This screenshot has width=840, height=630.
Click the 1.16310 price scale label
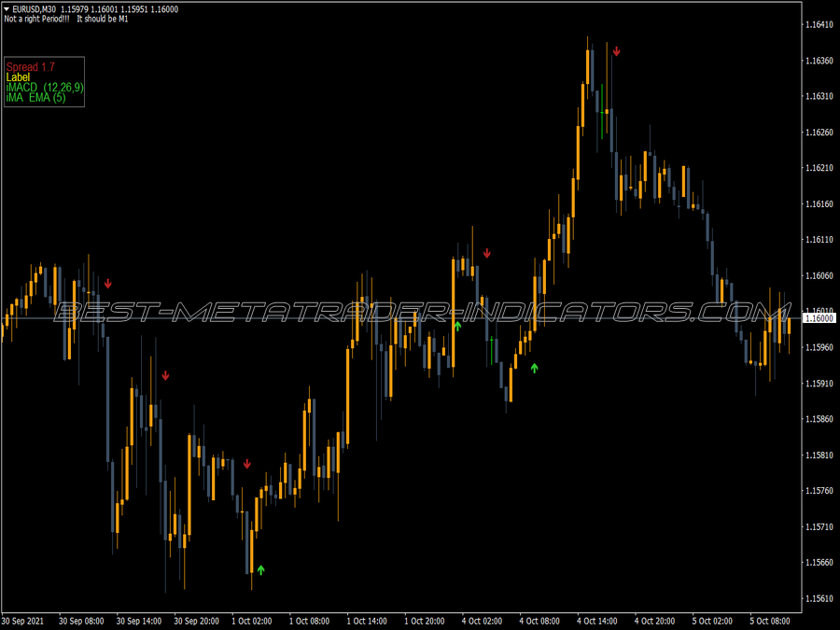(x=819, y=96)
